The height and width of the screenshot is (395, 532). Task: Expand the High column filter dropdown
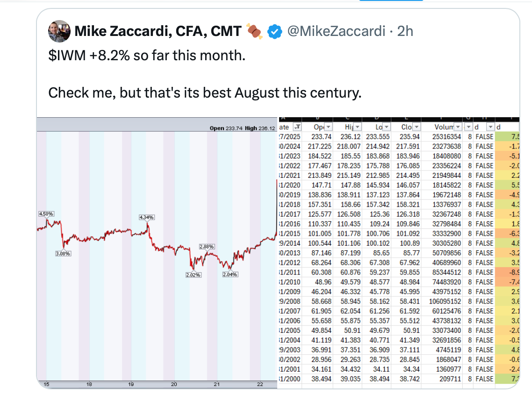(359, 127)
